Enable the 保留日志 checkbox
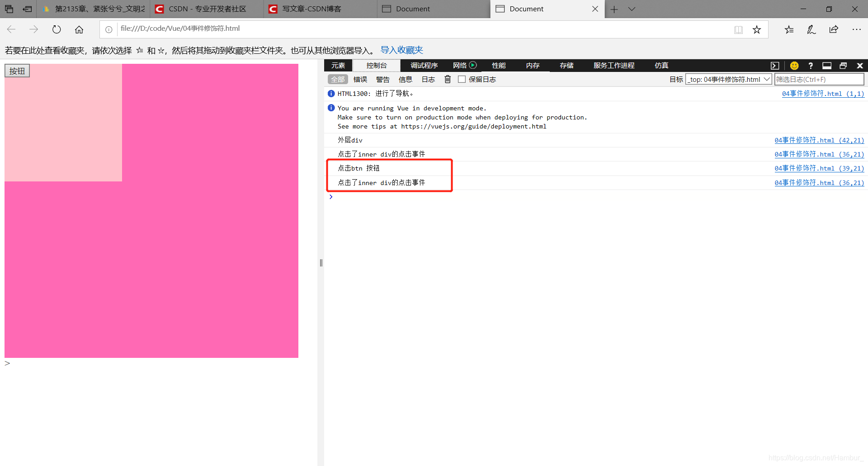Viewport: 868px width, 466px height. 462,79
